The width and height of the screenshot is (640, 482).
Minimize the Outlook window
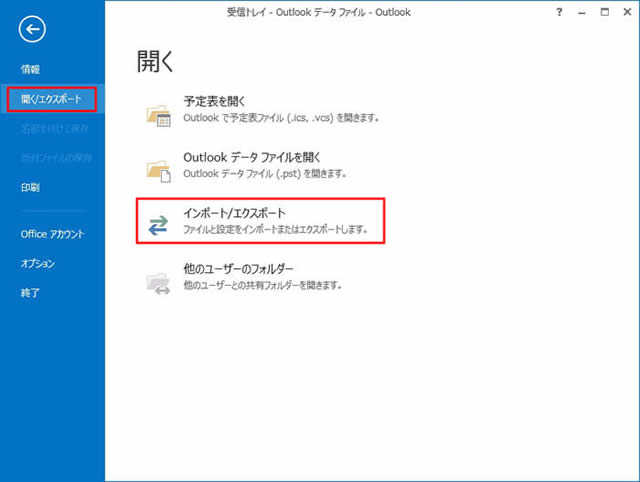pyautogui.click(x=582, y=13)
